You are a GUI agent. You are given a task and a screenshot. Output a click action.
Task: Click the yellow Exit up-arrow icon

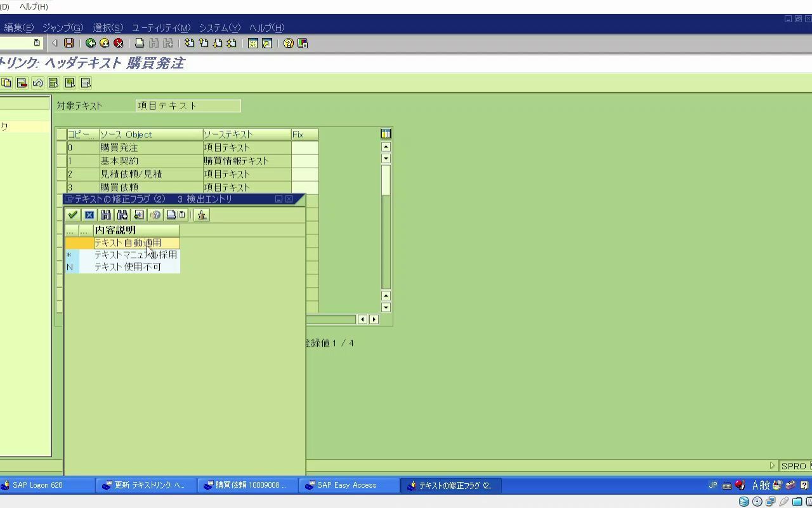105,43
